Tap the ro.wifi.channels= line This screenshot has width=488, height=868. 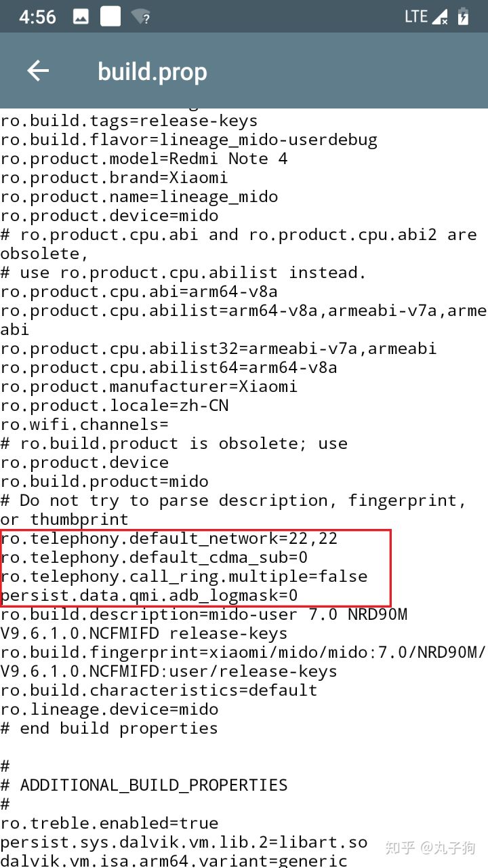click(84, 425)
